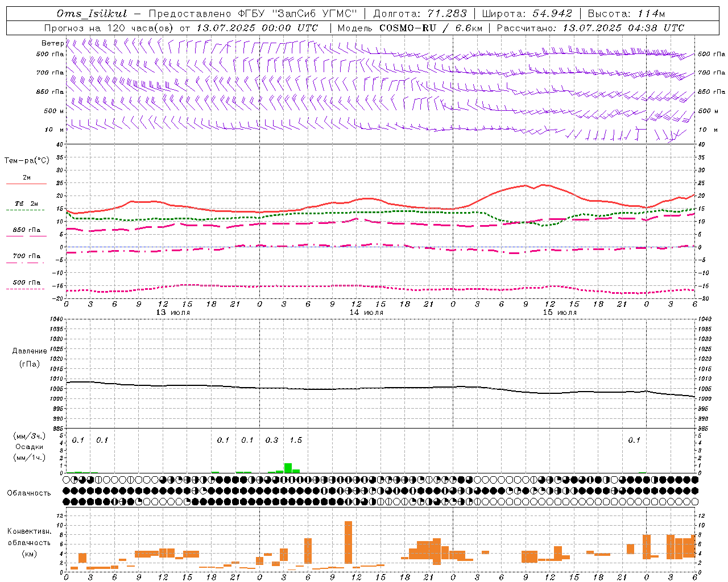Click the (мм/3ч.) unit label
Viewport: 728px width, 582px height.
coord(30,436)
